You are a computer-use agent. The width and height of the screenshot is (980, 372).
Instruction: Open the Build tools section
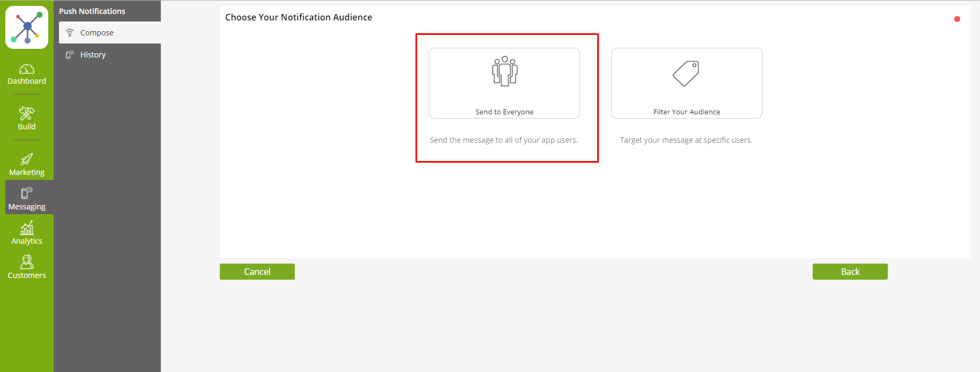[27, 119]
